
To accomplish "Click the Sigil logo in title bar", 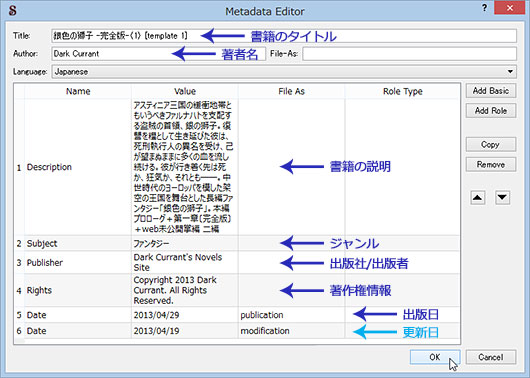I will [x=13, y=10].
